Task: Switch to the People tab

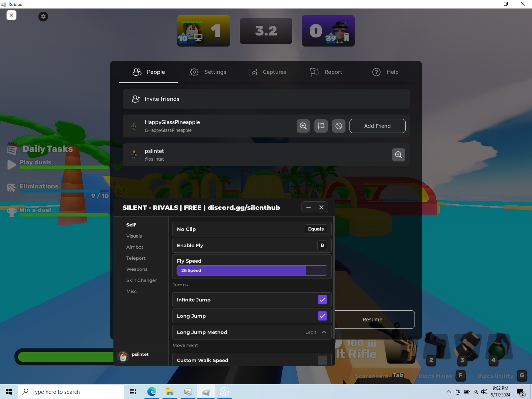Action: pos(149,72)
